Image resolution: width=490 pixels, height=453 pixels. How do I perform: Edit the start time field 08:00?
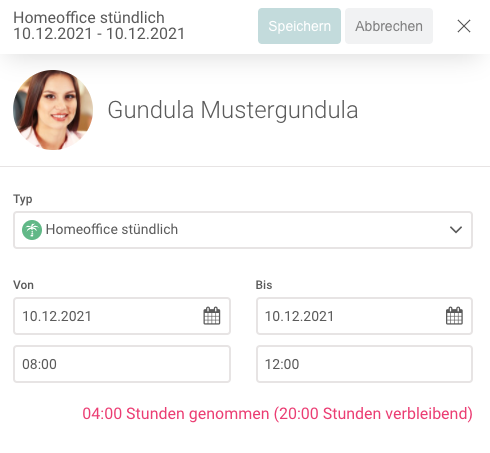coord(122,364)
